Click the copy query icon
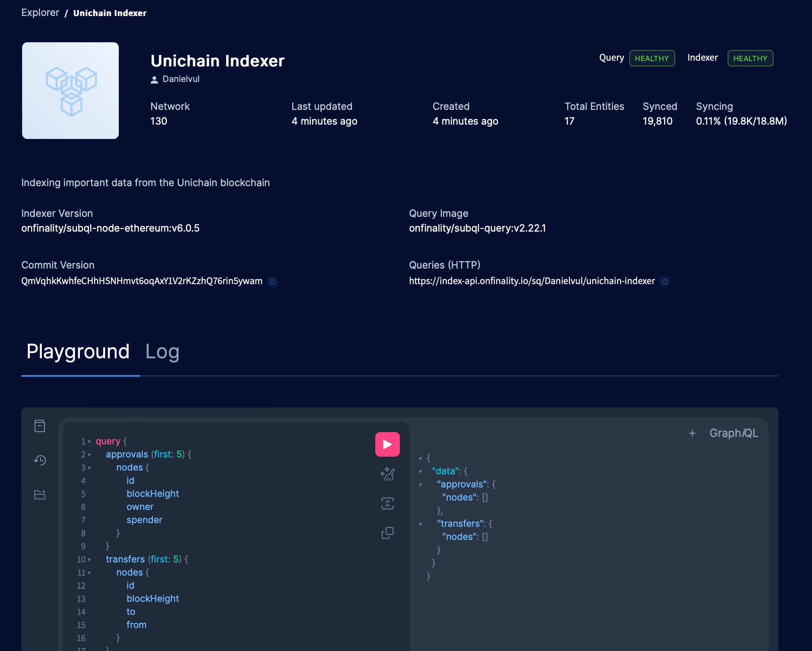812x651 pixels. pos(387,533)
